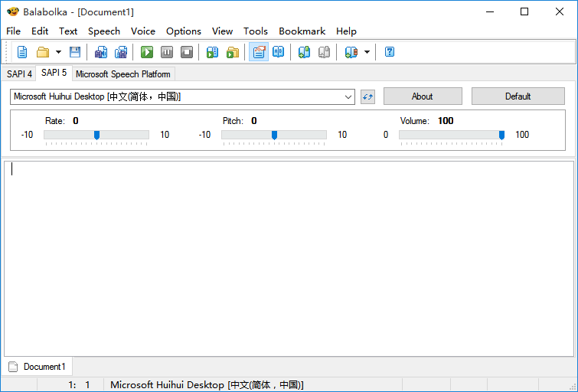Click the toolbar drag handle grip
The width and height of the screenshot is (578, 392).
pos(7,52)
